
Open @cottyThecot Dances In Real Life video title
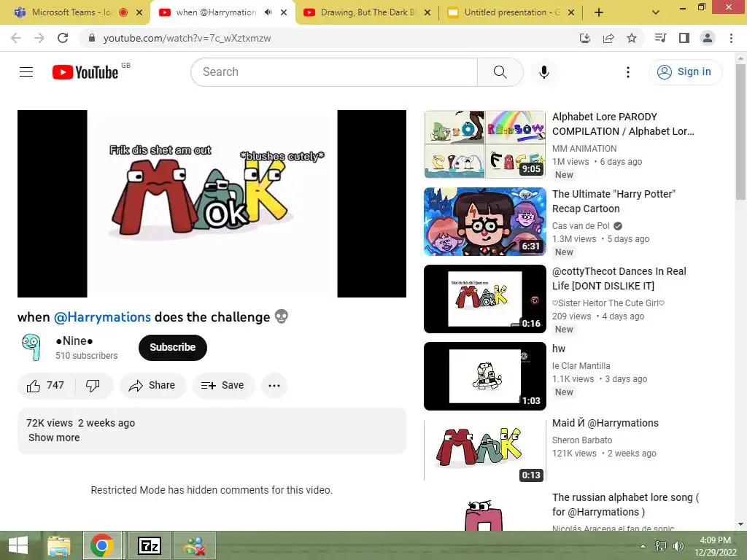619,279
